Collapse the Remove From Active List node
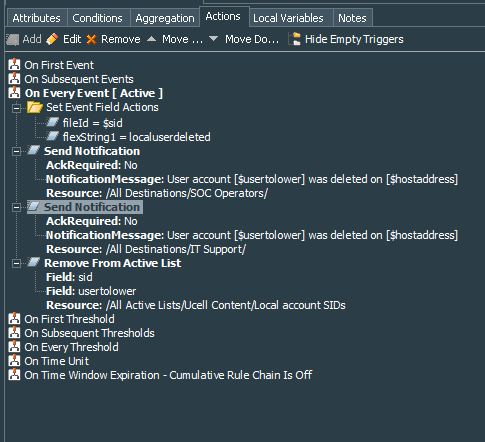This screenshot has width=485, height=442. [x=16, y=264]
